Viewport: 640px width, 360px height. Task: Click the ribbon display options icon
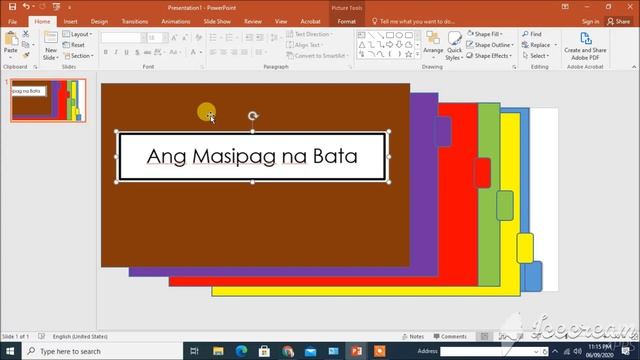(565, 7)
